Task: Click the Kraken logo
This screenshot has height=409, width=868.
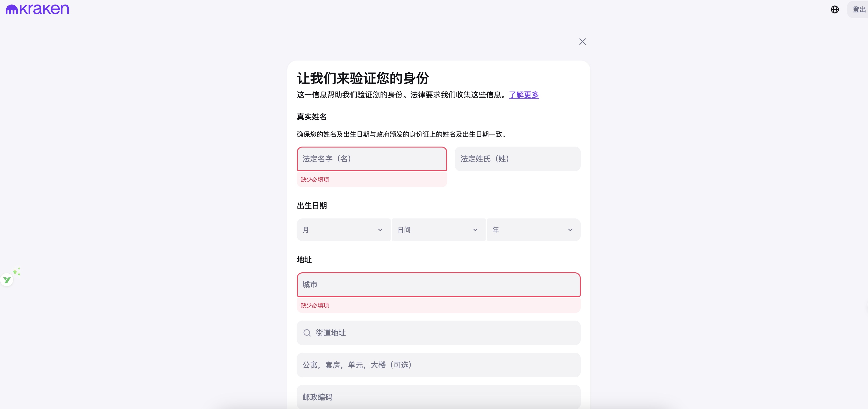Action: point(37,9)
